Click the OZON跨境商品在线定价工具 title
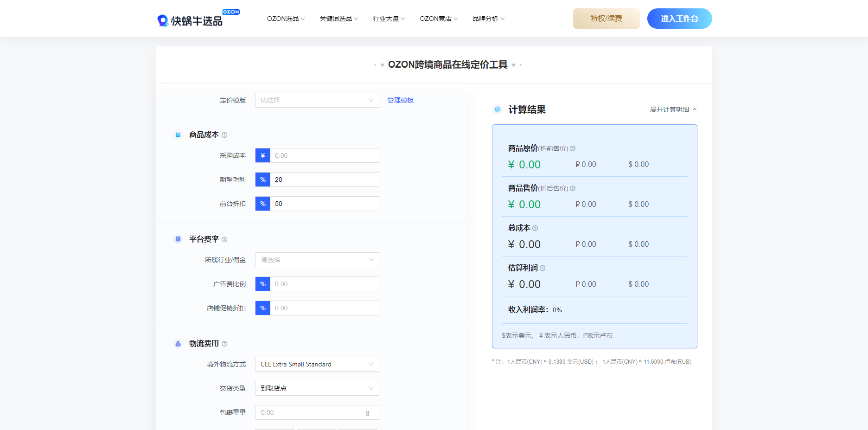 point(448,64)
